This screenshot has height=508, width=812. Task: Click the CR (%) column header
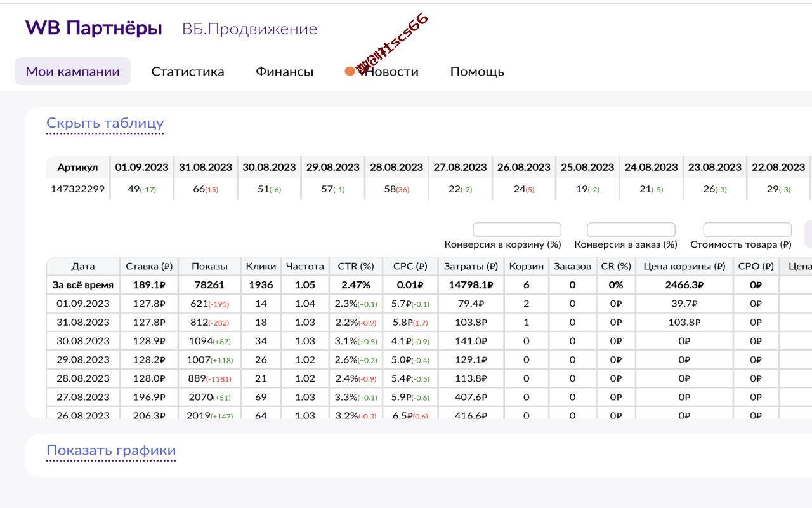pos(616,266)
